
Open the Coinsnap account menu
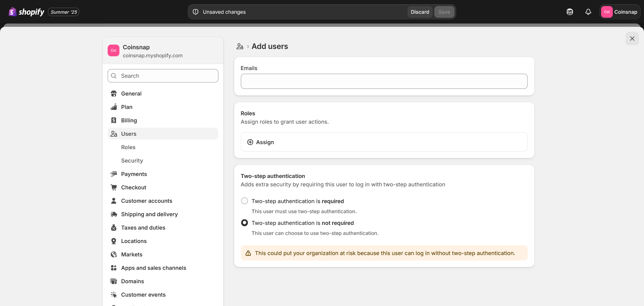tap(620, 12)
